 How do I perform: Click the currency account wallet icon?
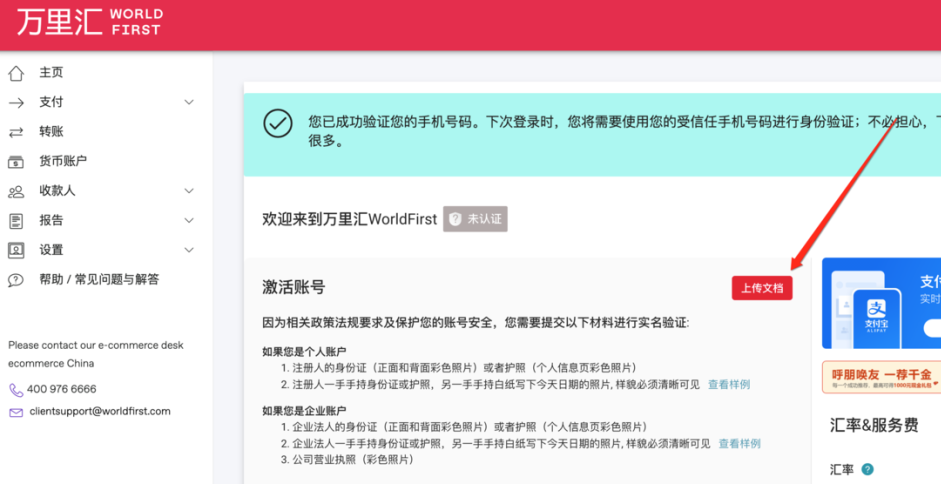[16, 161]
